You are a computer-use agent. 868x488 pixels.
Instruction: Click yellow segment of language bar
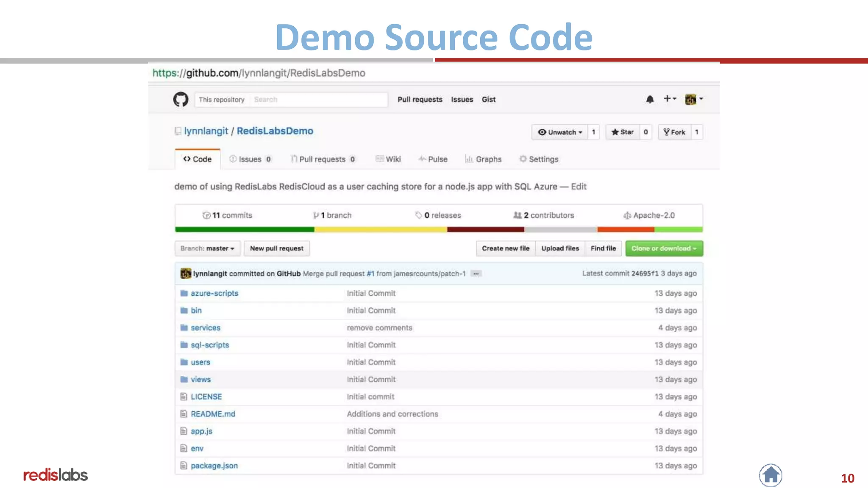point(381,230)
